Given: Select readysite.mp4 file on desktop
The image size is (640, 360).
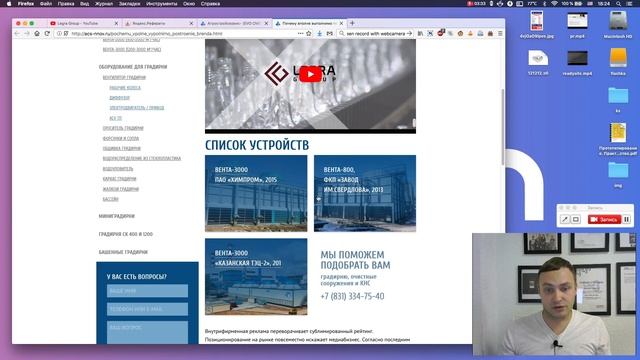Looking at the screenshot, I should tap(577, 62).
